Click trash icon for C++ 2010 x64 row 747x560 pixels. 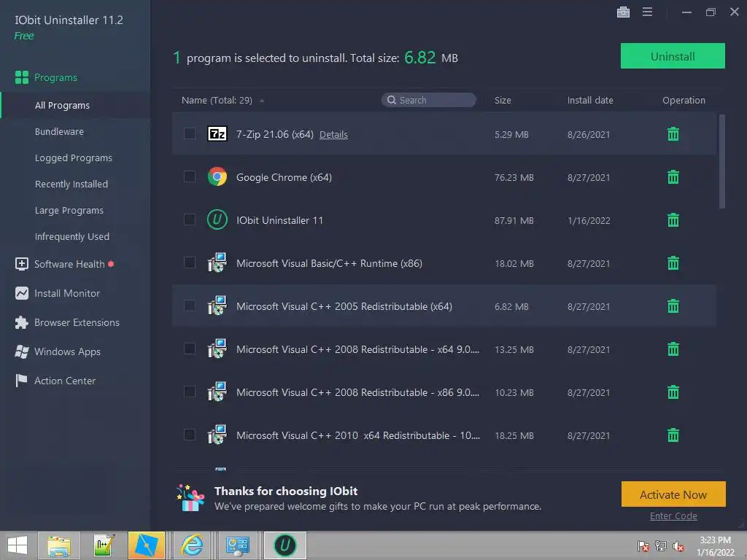673,435
